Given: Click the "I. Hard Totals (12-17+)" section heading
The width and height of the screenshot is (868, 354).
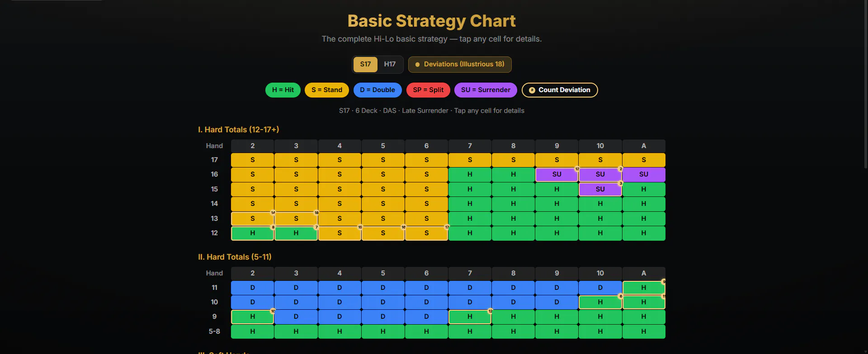Looking at the screenshot, I should 239,130.
